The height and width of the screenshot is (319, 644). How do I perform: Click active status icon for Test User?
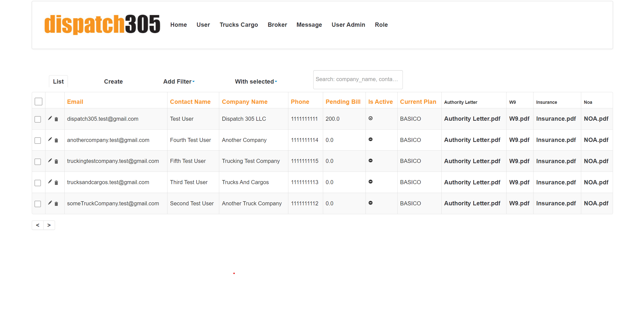371,118
